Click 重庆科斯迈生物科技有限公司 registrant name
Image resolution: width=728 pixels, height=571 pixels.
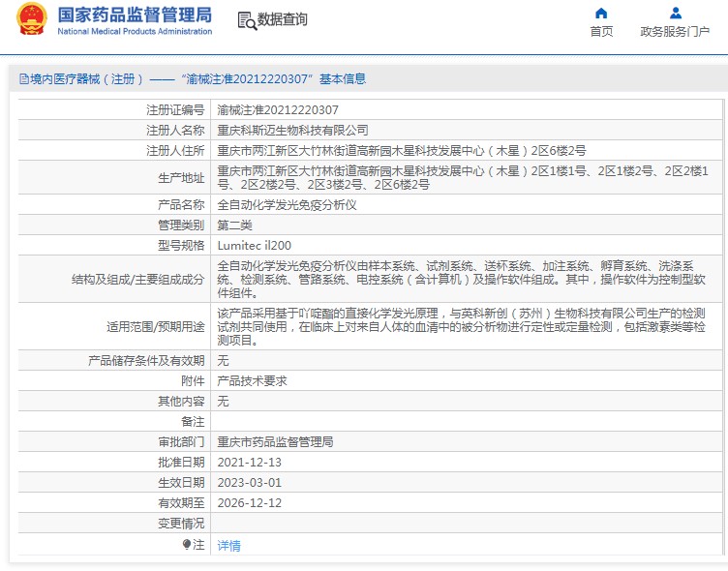[292, 131]
